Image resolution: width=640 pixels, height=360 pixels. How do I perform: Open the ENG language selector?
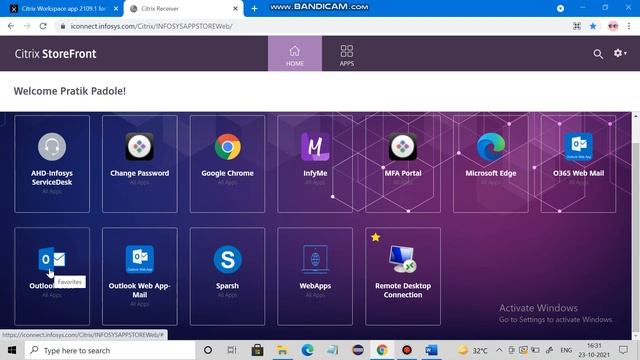[x=566, y=350]
